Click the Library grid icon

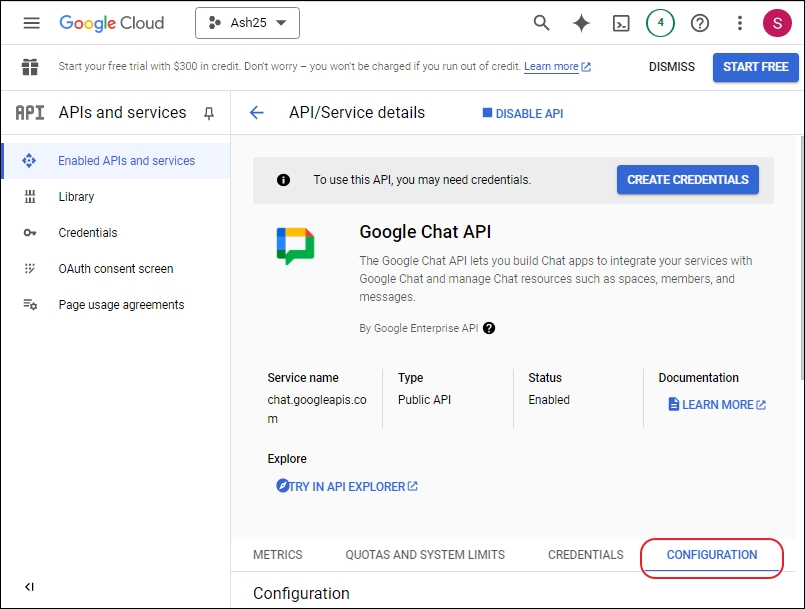click(30, 197)
